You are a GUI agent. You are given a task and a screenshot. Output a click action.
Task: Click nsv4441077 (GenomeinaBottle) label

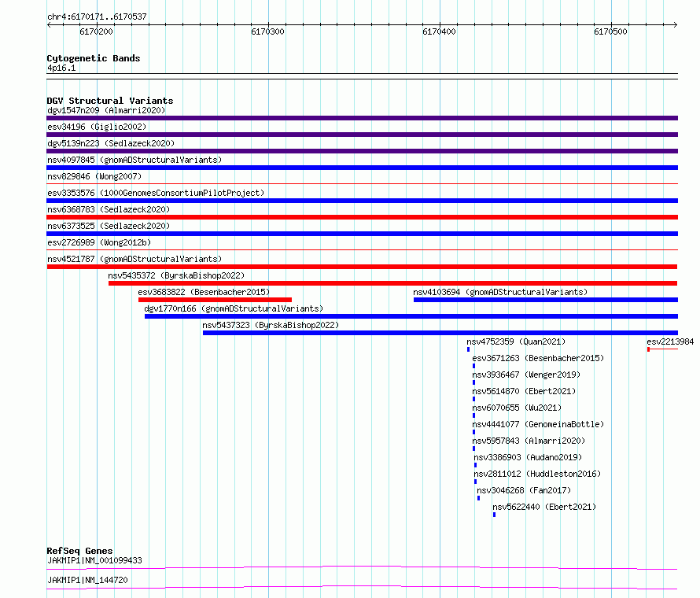538,424
